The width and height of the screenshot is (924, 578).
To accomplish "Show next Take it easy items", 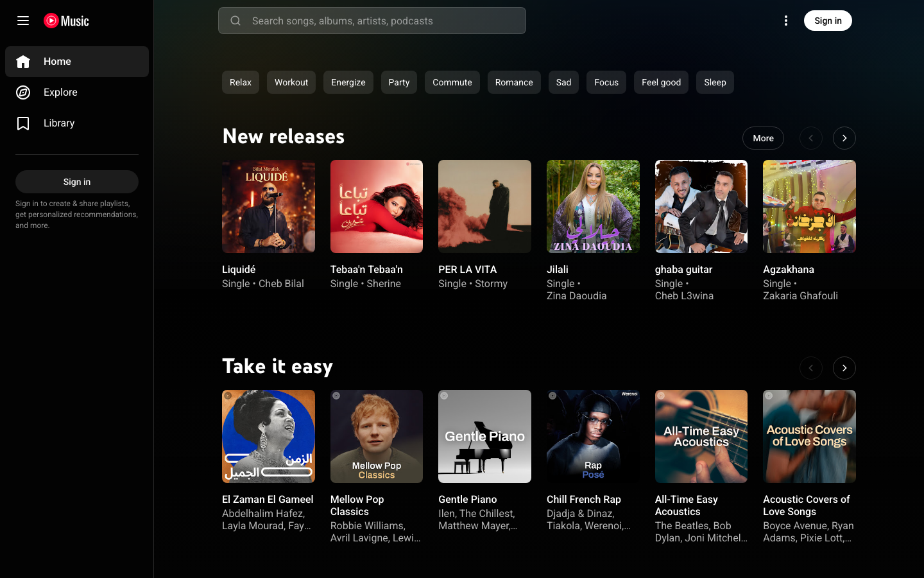I will click(x=844, y=368).
